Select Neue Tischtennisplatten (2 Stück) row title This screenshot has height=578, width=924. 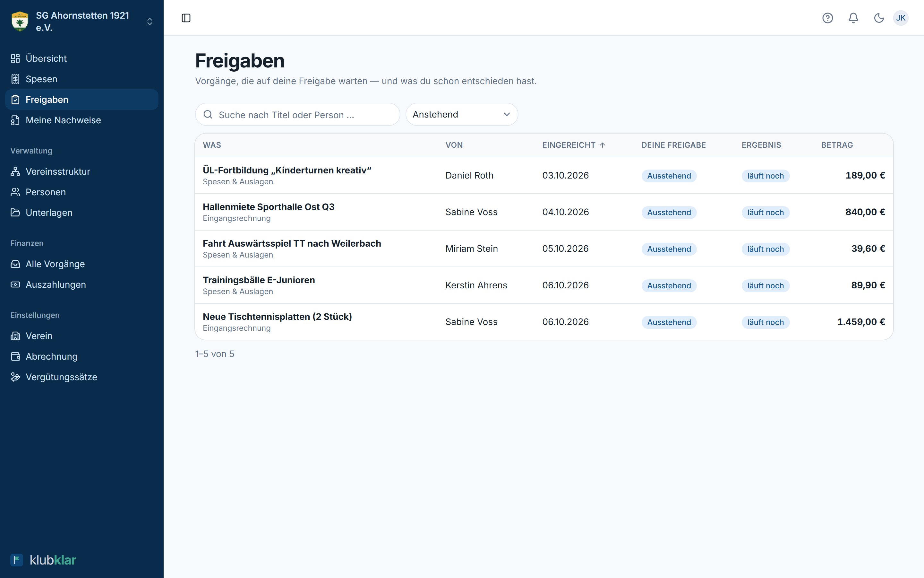(x=277, y=317)
